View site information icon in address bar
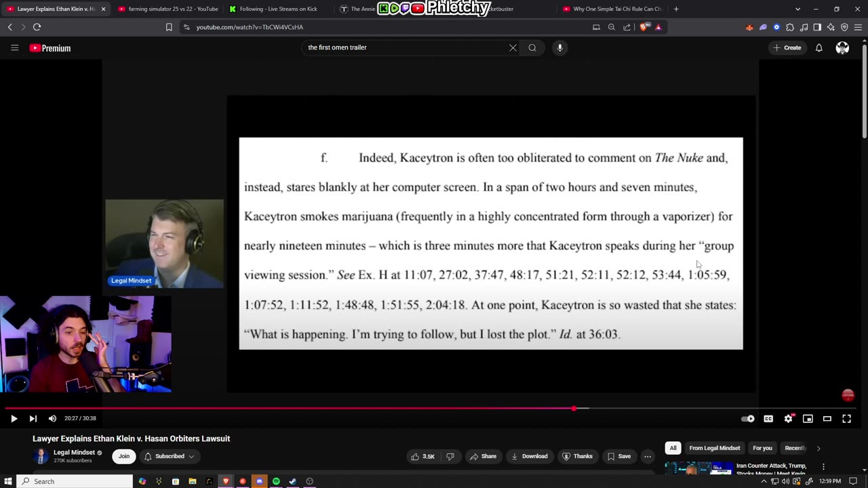868x488 pixels. pyautogui.click(x=186, y=27)
